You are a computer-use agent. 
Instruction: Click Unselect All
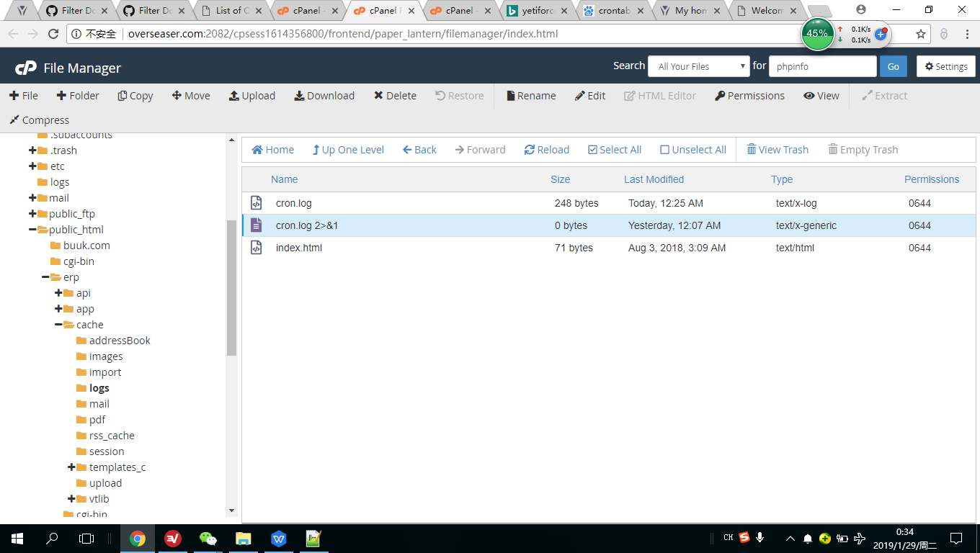tap(693, 150)
